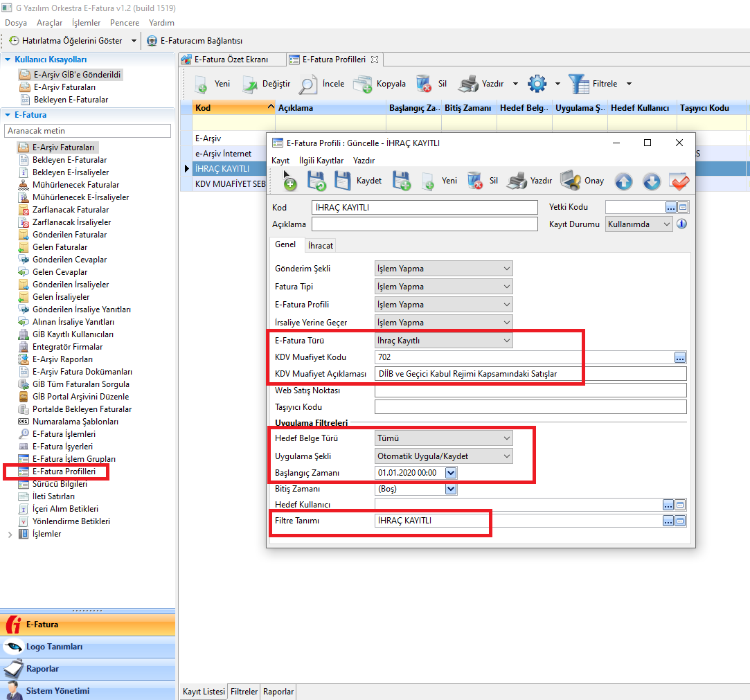Open the Başlangıç Zamanı date picker arrow
Image resolution: width=750 pixels, height=700 pixels.
(451, 473)
